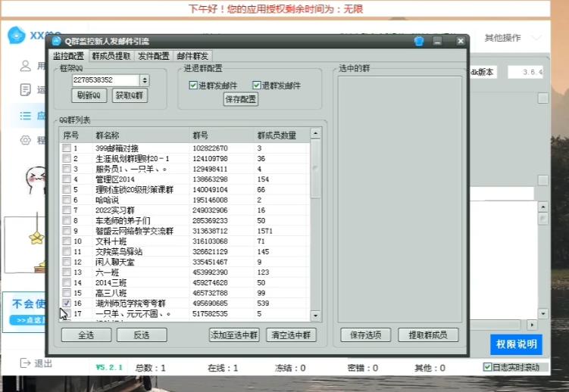The image size is (569, 392).
Task: Toggle 退群发邮件 checkbox
Action: point(256,86)
